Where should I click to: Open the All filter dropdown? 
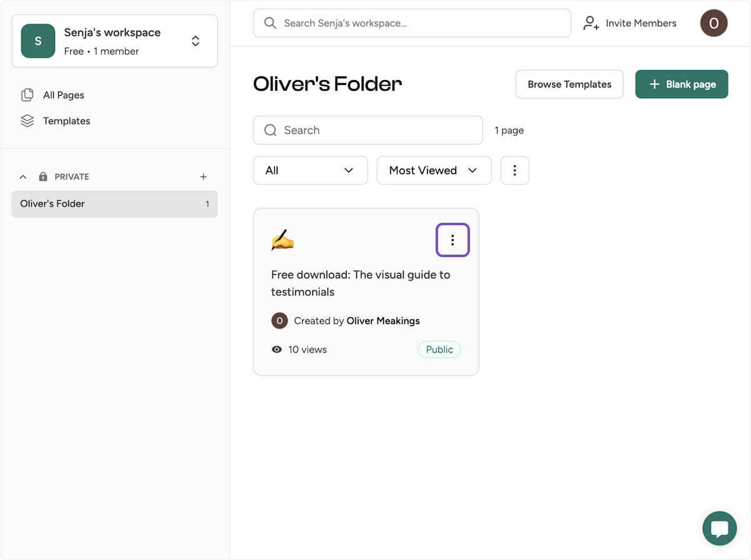point(310,170)
